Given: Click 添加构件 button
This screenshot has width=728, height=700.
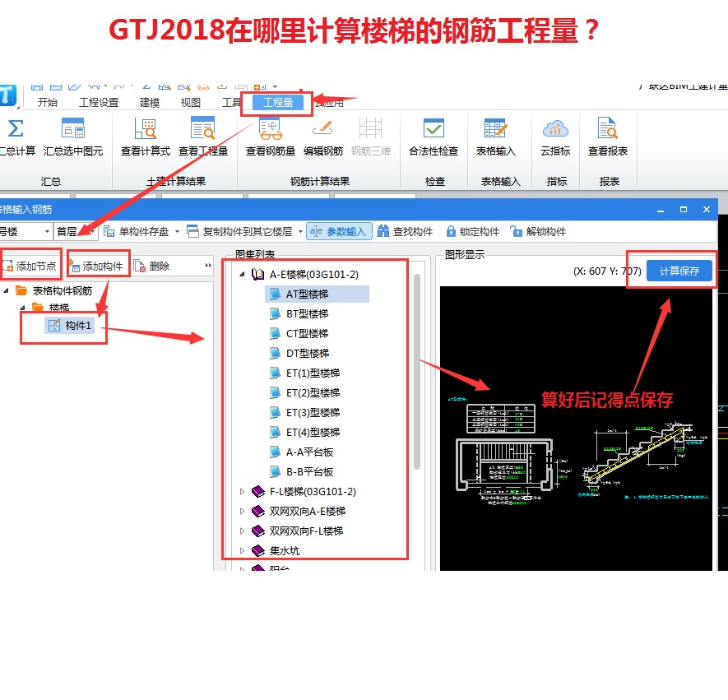Looking at the screenshot, I should coord(96,266).
